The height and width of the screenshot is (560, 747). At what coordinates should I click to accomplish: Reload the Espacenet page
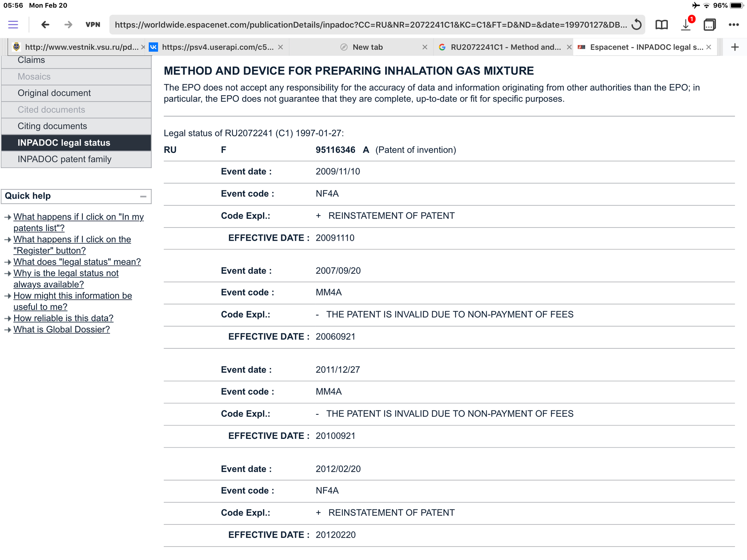click(x=636, y=25)
